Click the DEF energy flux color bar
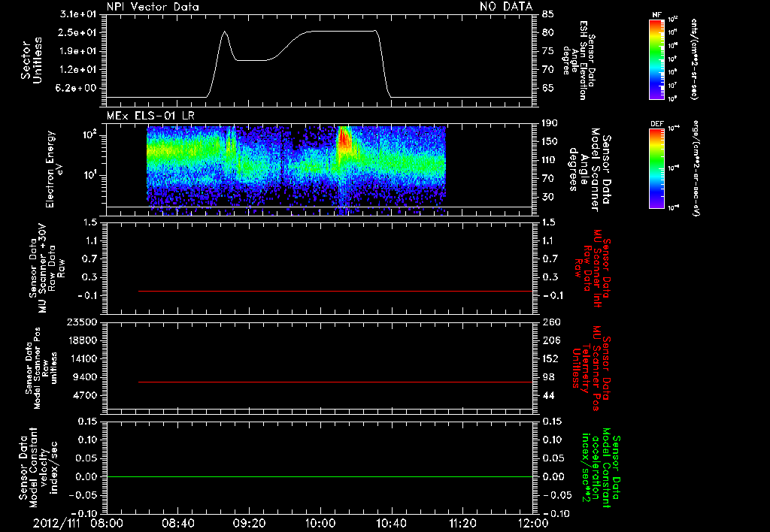This screenshot has height=532, width=770. tap(656, 168)
